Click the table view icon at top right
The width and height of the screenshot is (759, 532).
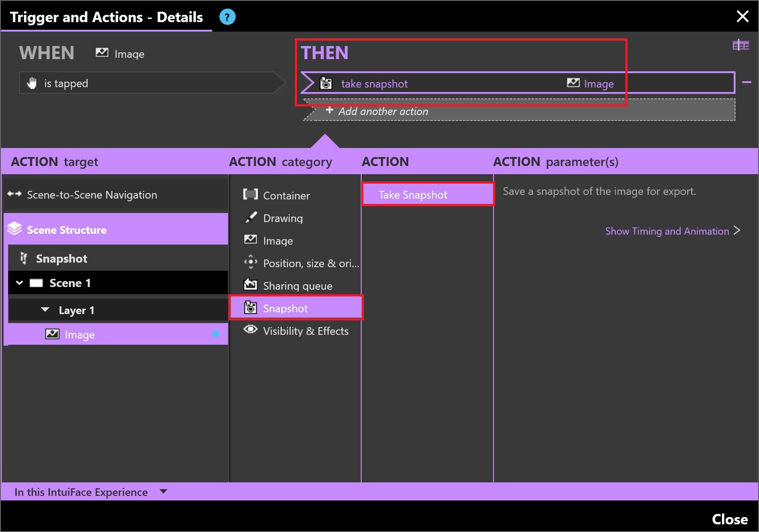[740, 45]
